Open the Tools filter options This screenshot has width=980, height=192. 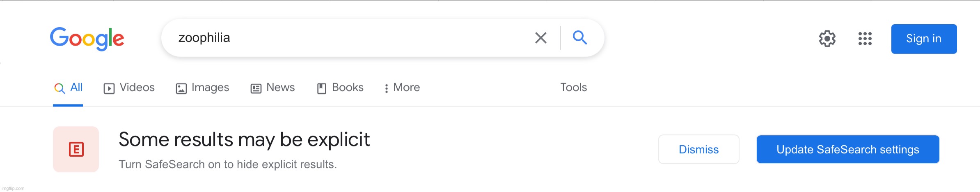click(573, 87)
